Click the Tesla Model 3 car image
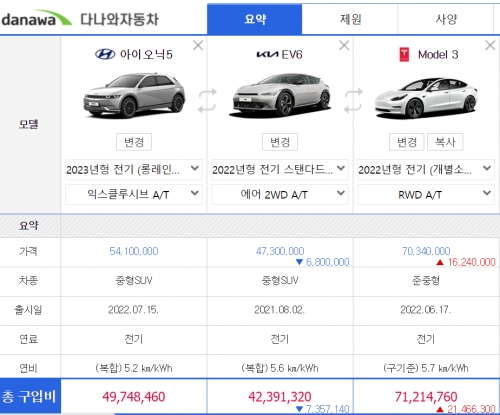Image resolution: width=500 pixels, height=415 pixels. pyautogui.click(x=426, y=98)
